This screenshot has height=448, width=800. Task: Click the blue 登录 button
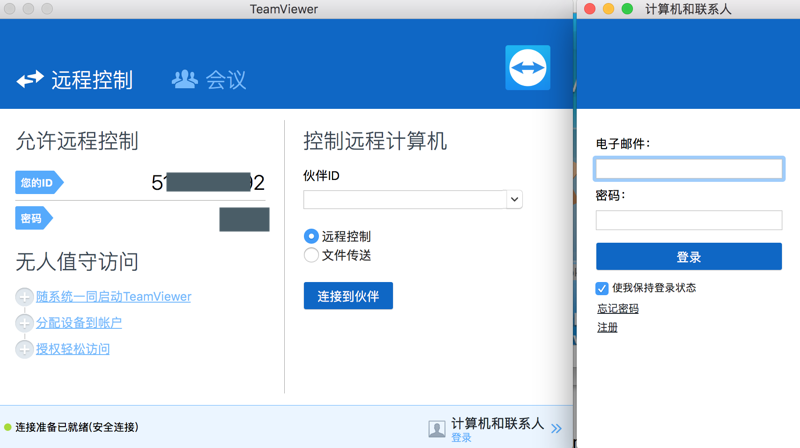coord(689,257)
